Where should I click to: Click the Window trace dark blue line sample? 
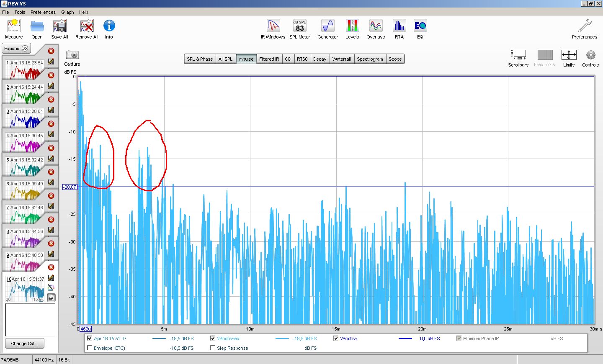click(405, 338)
